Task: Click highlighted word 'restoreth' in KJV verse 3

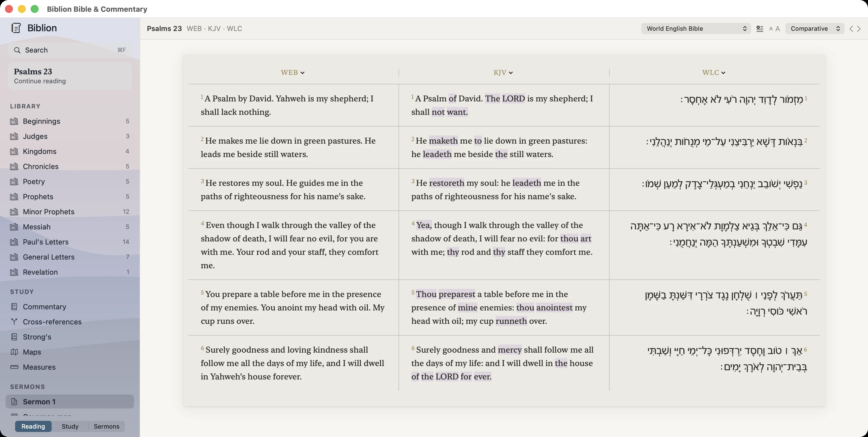Action: coord(447,183)
